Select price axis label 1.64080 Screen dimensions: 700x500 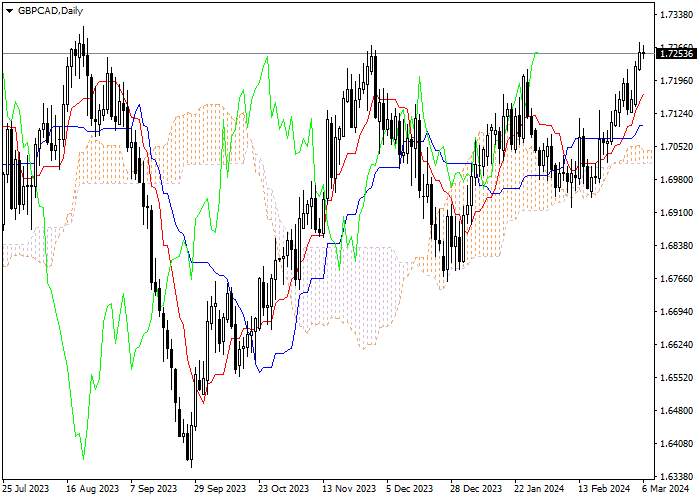(x=677, y=443)
